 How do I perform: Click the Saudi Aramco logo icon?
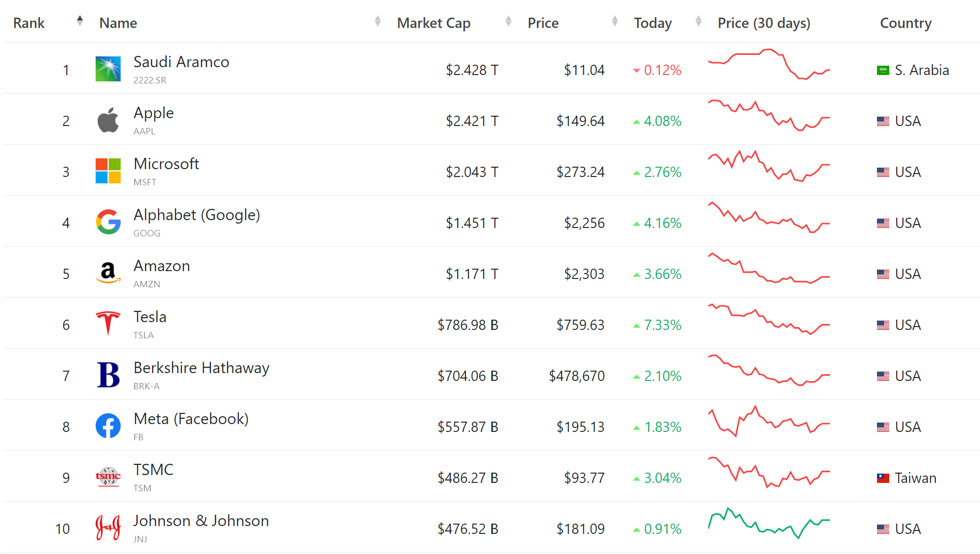[108, 69]
